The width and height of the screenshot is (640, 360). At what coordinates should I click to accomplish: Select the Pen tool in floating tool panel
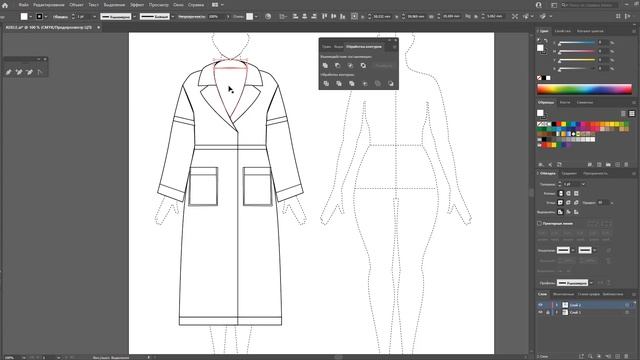point(9,72)
